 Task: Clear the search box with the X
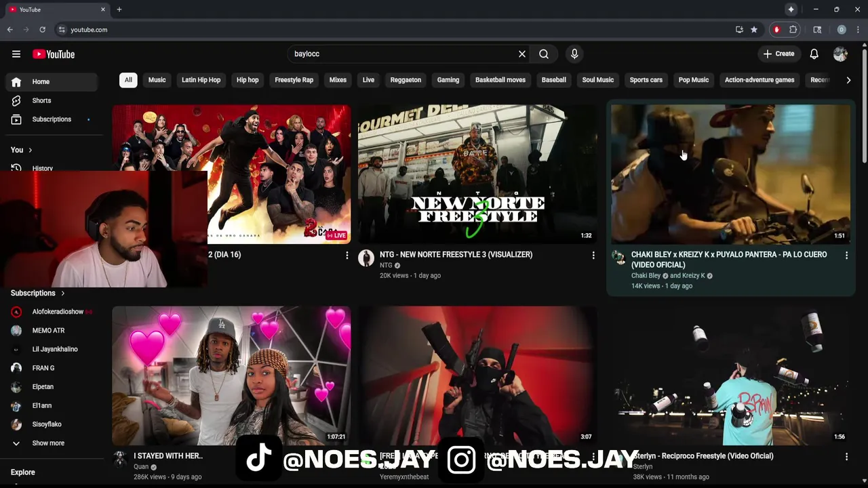point(522,54)
